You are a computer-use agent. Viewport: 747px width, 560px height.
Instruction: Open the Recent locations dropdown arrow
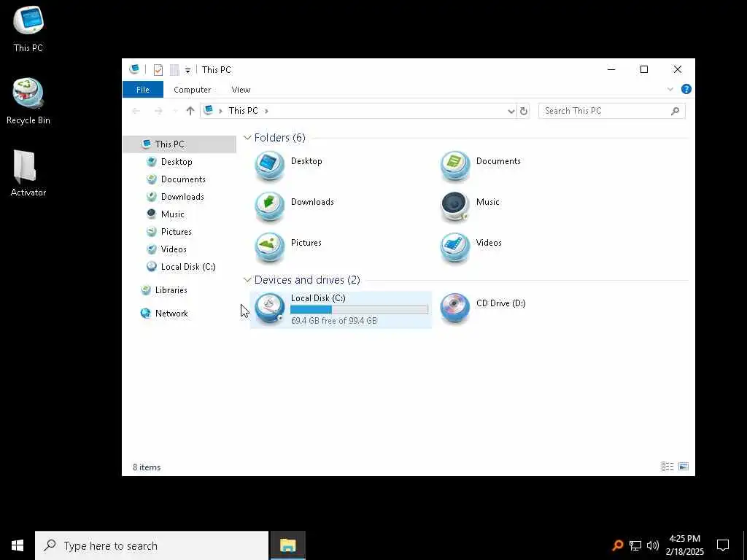(x=175, y=111)
